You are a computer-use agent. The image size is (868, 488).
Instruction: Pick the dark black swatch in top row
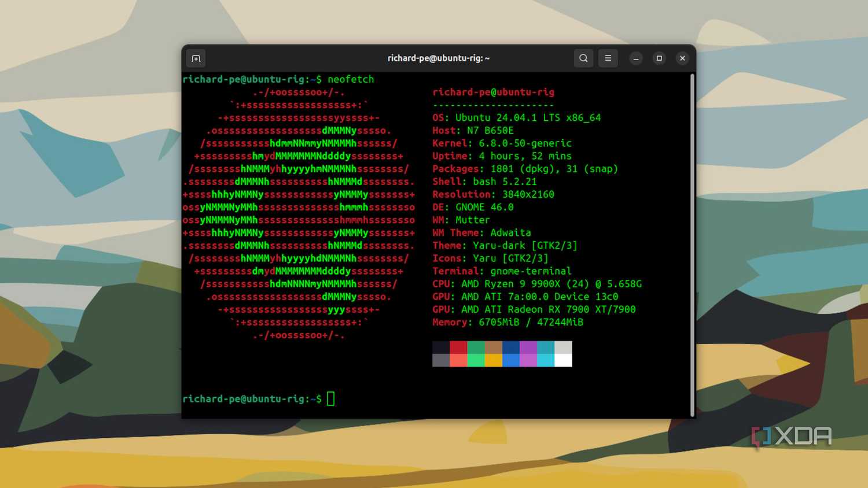pyautogui.click(x=441, y=347)
